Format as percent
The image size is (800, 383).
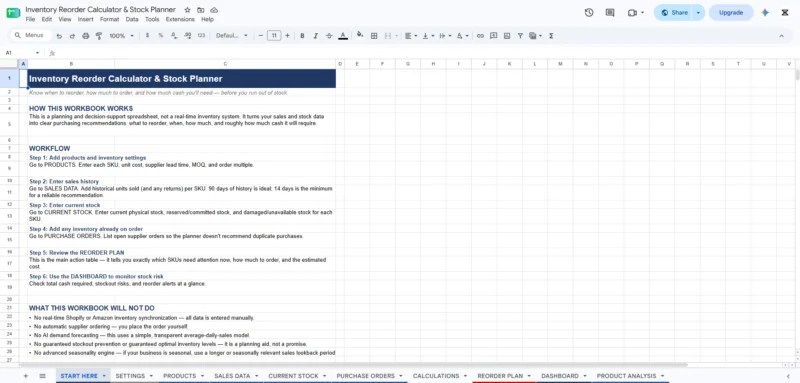pos(161,36)
